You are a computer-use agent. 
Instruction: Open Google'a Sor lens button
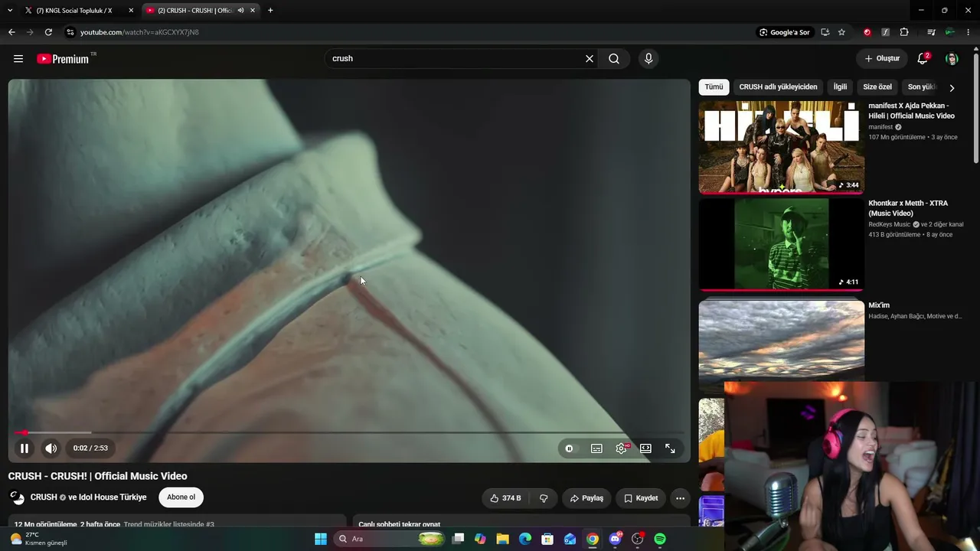tap(785, 32)
